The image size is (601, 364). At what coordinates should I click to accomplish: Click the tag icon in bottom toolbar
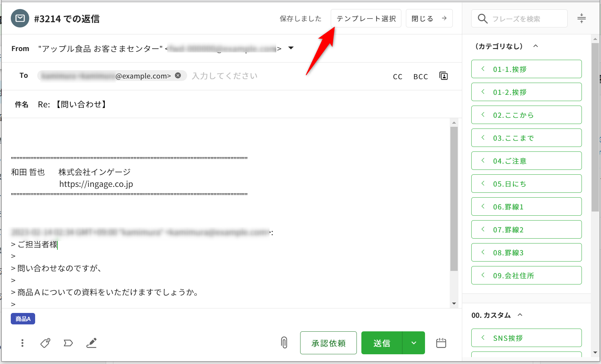(x=45, y=343)
